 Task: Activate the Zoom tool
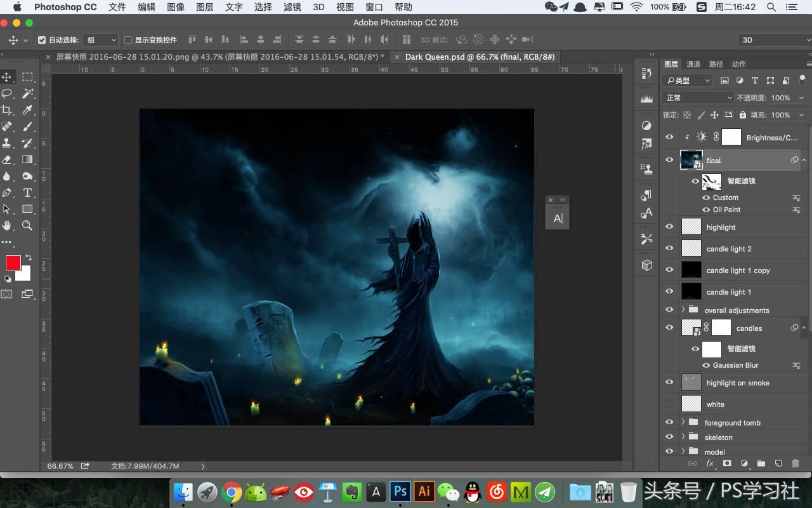27,225
